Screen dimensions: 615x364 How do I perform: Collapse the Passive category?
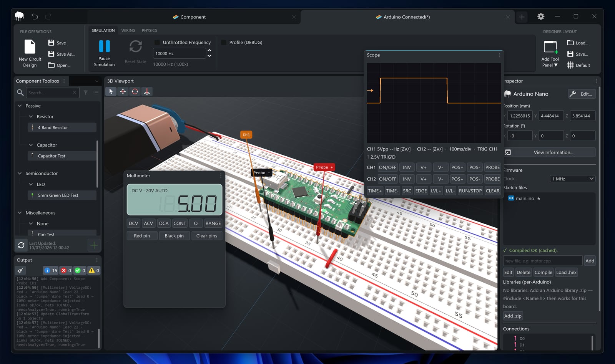[x=20, y=106]
